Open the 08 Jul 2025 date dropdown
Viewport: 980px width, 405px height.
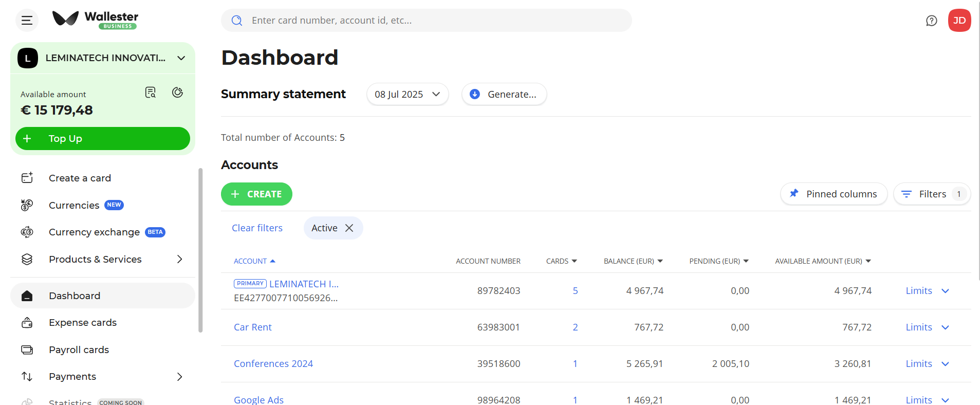point(407,95)
